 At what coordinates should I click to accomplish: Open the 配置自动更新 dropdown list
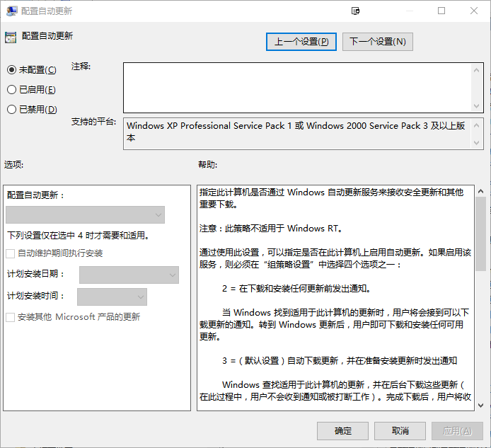tap(85, 215)
